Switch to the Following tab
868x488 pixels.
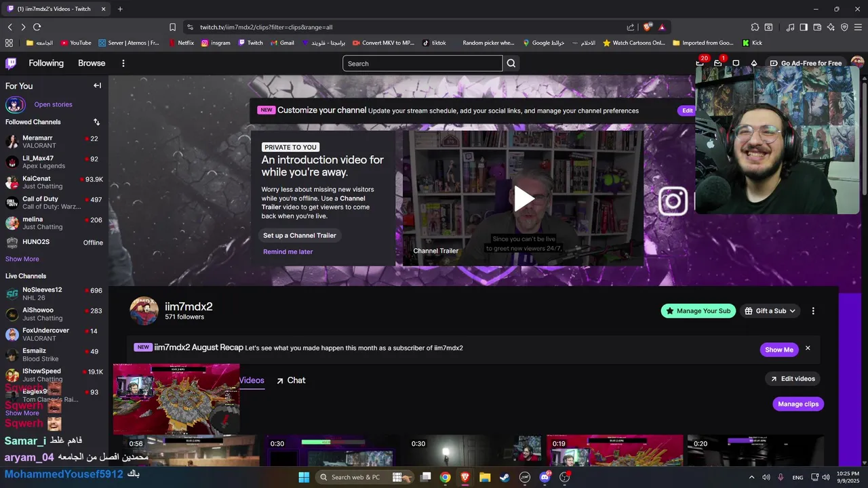pos(46,63)
